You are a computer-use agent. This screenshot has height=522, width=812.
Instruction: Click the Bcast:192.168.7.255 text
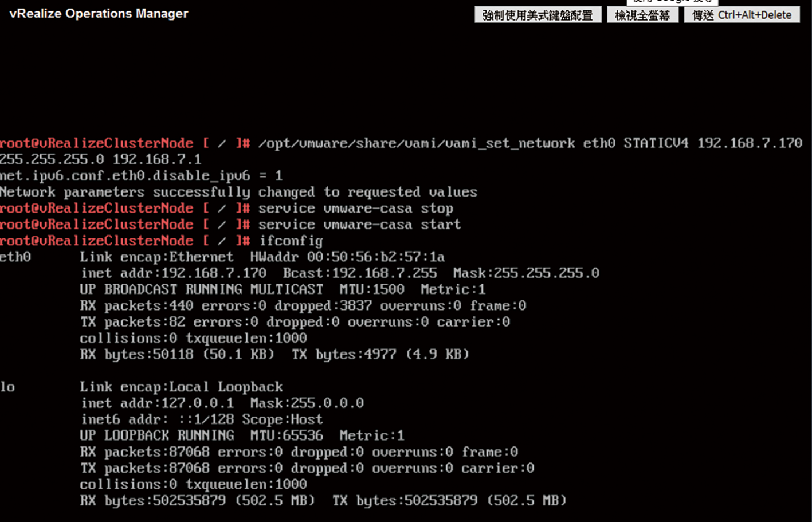pyautogui.click(x=360, y=273)
